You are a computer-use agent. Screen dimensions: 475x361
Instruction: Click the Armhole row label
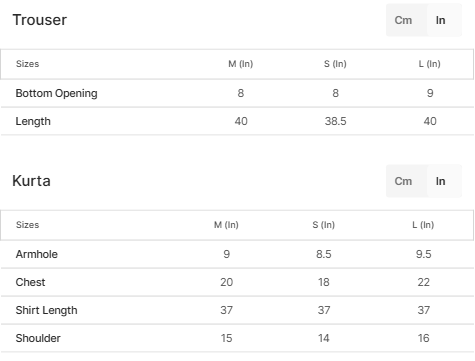coord(37,254)
